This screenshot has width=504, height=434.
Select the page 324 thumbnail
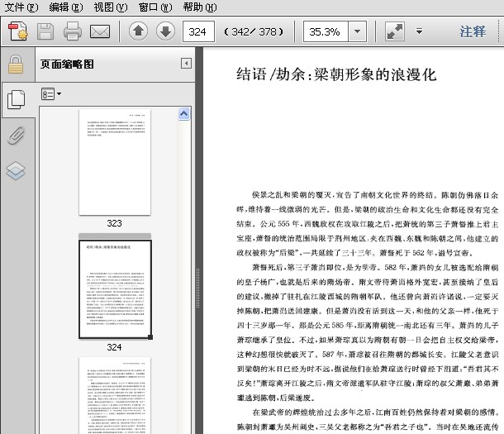click(115, 289)
